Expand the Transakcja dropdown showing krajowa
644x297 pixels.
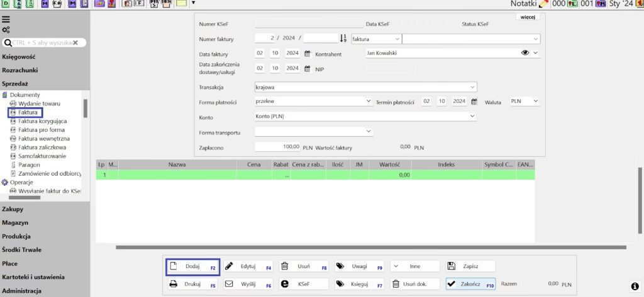[x=472, y=87]
